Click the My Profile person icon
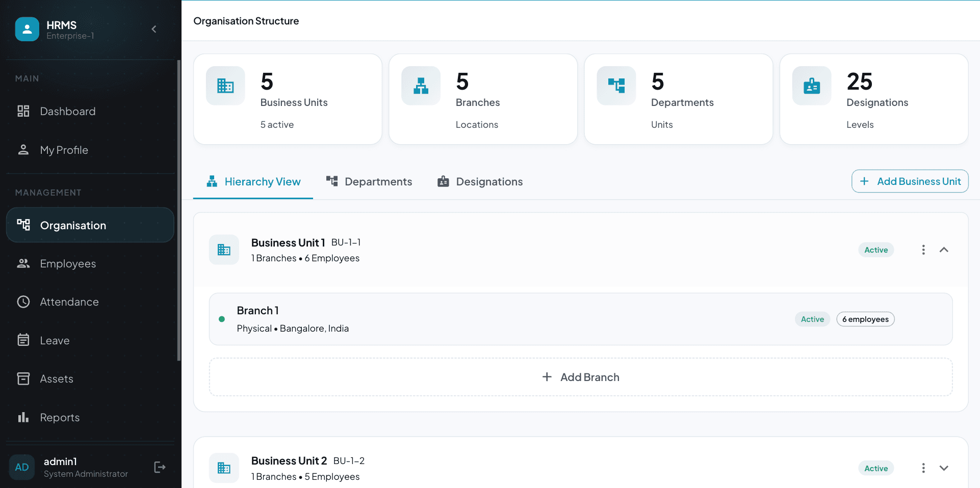 [23, 150]
